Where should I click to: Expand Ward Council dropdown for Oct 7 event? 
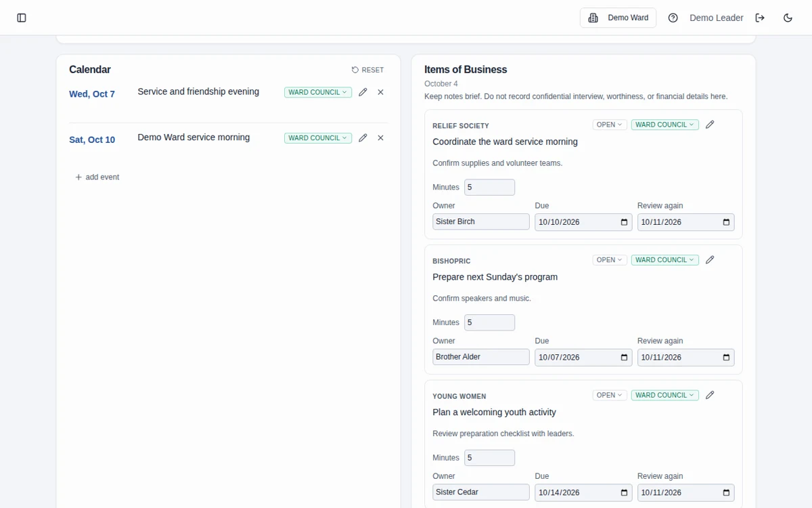pyautogui.click(x=318, y=92)
